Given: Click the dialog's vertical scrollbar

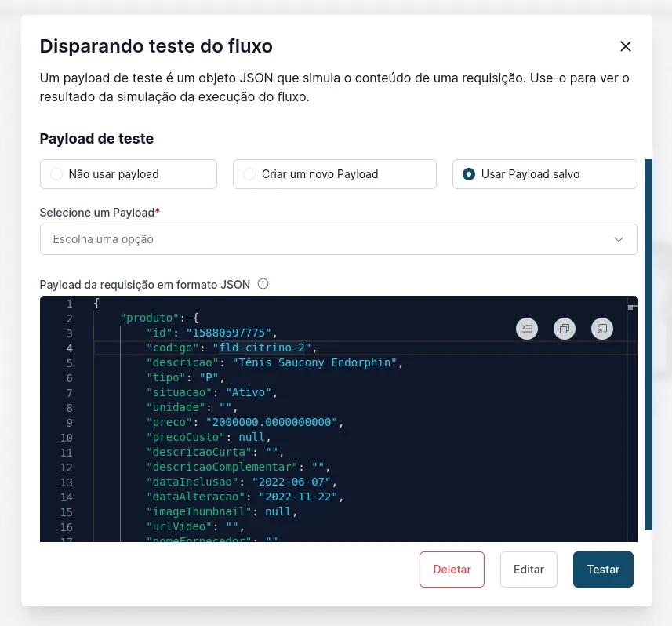Looking at the screenshot, I should pyautogui.click(x=648, y=344).
